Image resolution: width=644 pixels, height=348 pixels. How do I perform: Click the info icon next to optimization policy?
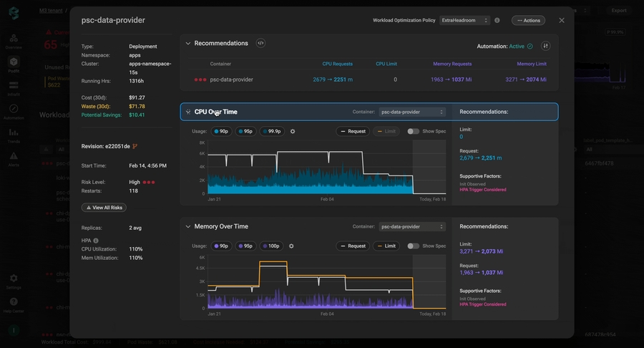(497, 21)
